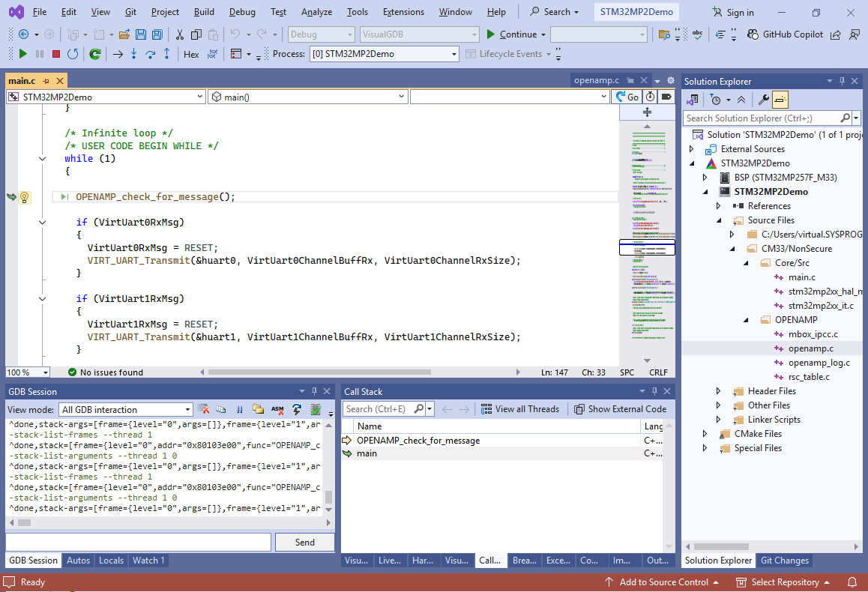Close the main.c tab
Screen dimensions: 868x592
60,81
